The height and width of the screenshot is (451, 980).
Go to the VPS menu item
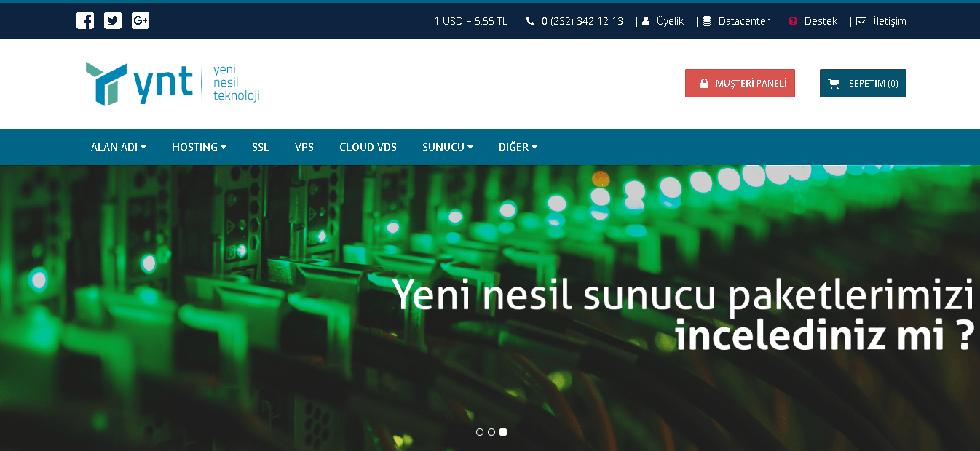[x=304, y=147]
